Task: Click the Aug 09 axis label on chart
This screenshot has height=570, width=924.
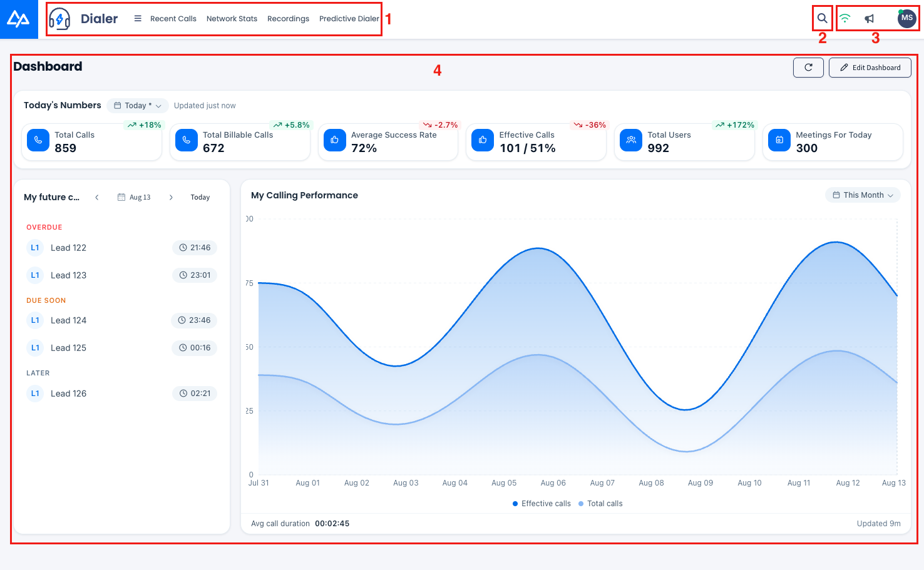Action: [x=701, y=483]
